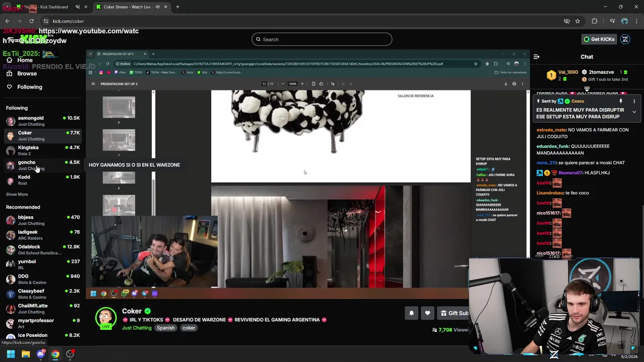Image resolution: width=644 pixels, height=362 pixels.
Task: Open the Chrome profile avatar
Action: click(624, 21)
